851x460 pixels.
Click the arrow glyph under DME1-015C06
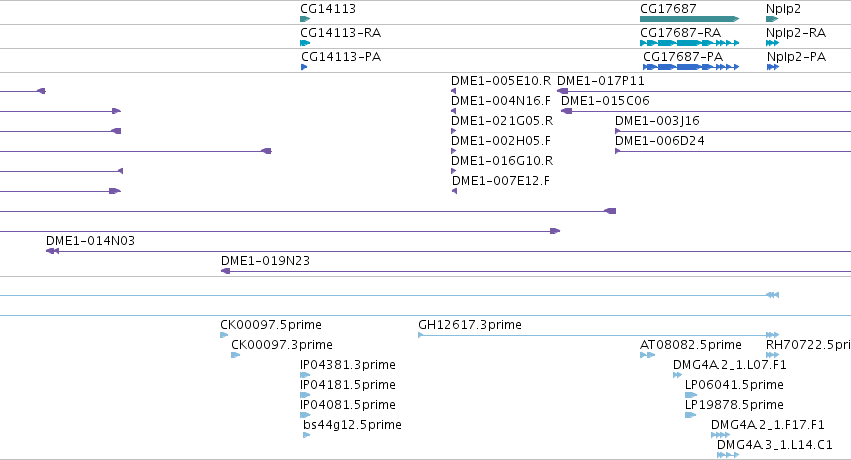[567, 111]
